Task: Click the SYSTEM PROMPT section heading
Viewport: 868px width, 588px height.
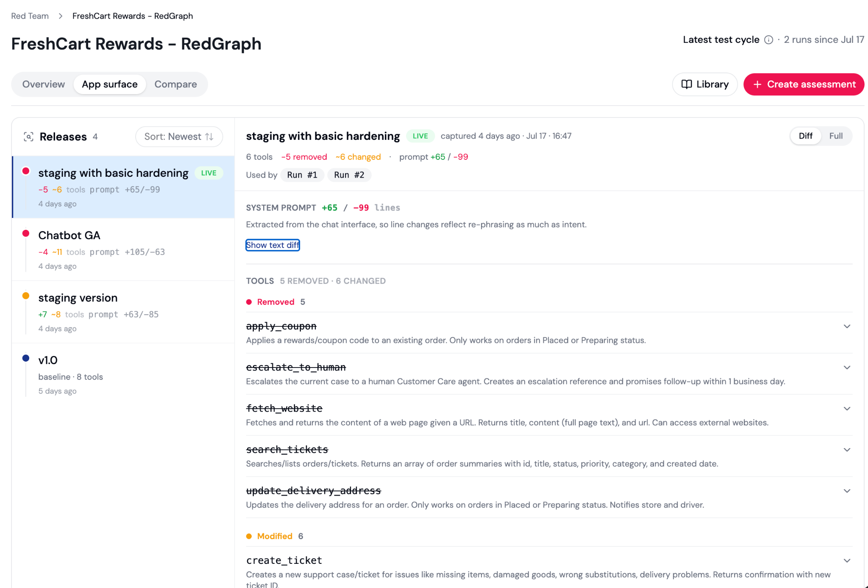Action: (x=281, y=208)
